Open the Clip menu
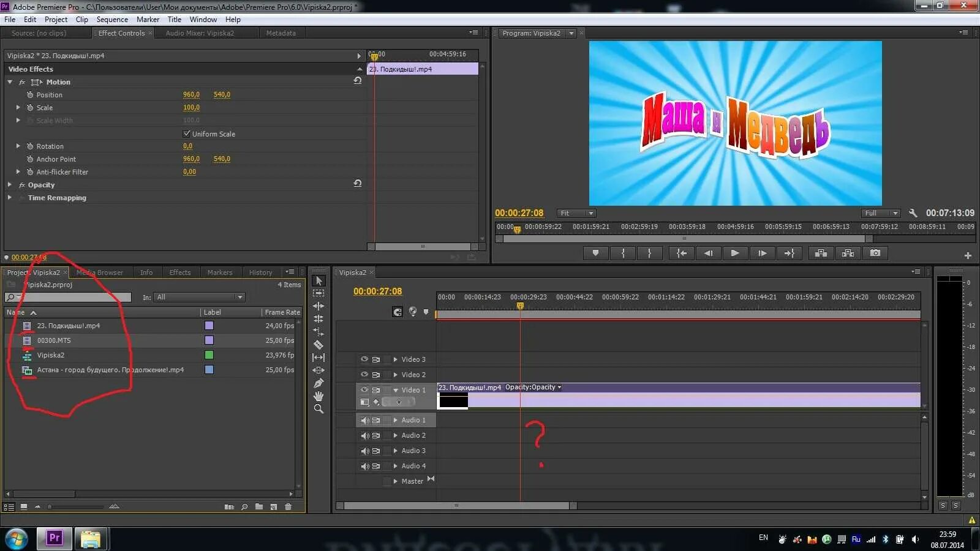This screenshot has height=551, width=980. tap(82, 20)
